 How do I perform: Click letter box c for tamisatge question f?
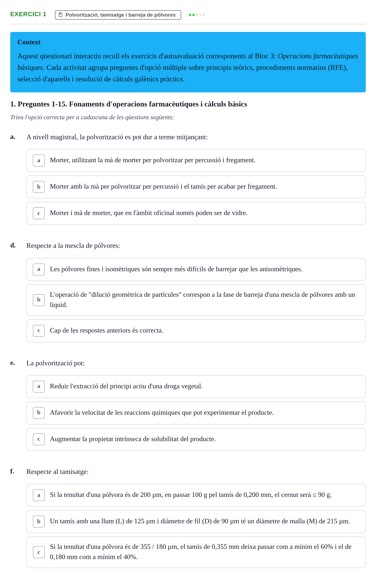tap(39, 552)
